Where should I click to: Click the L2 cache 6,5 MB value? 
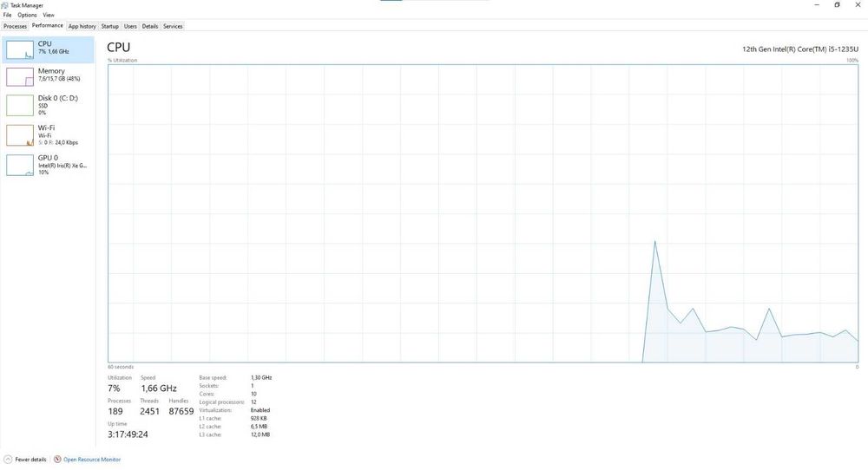click(259, 427)
